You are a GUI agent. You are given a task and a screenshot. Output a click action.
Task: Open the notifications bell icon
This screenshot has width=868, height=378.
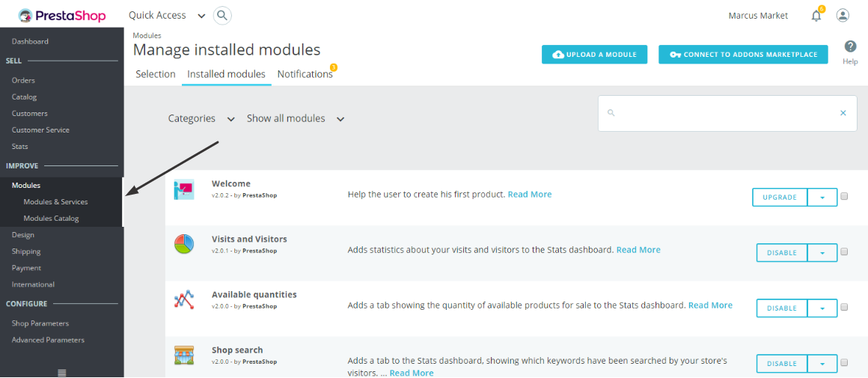(x=816, y=16)
